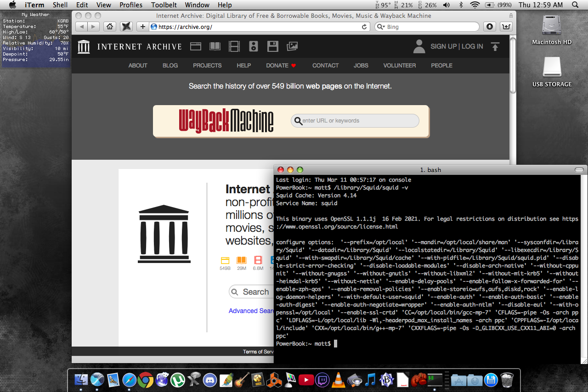This screenshot has width=588, height=392.
Task: Click the Advanced Search link
Action: [251, 311]
